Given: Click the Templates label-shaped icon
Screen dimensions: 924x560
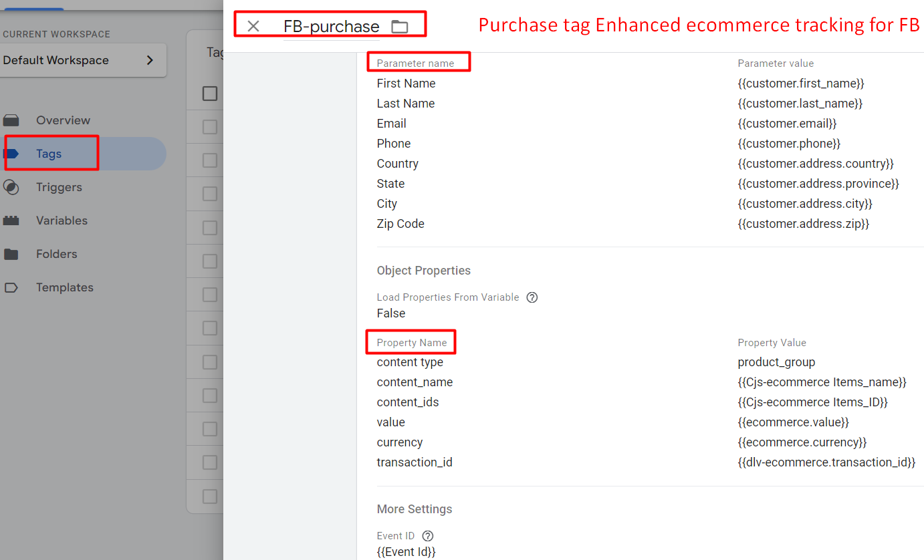Looking at the screenshot, I should (11, 287).
